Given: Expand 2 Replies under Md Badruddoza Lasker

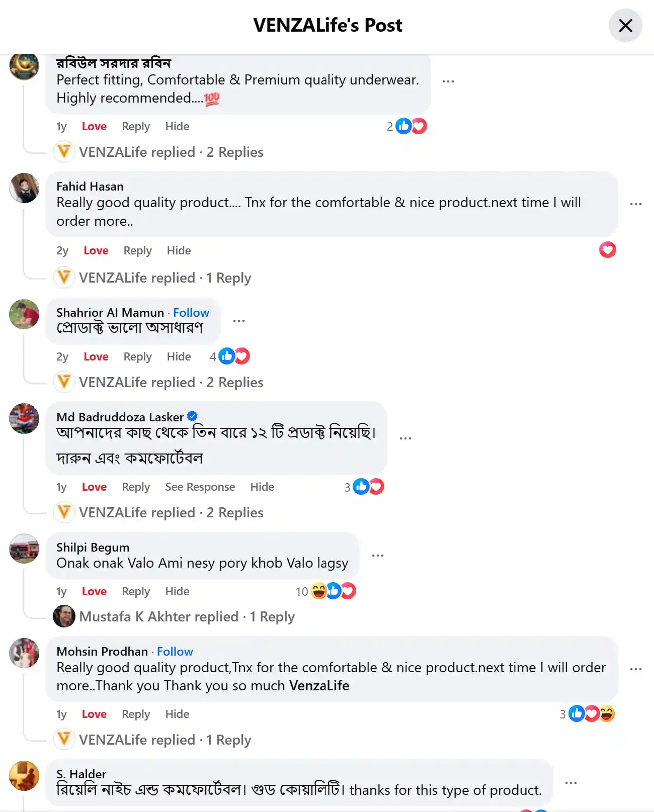Looking at the screenshot, I should coord(171,512).
